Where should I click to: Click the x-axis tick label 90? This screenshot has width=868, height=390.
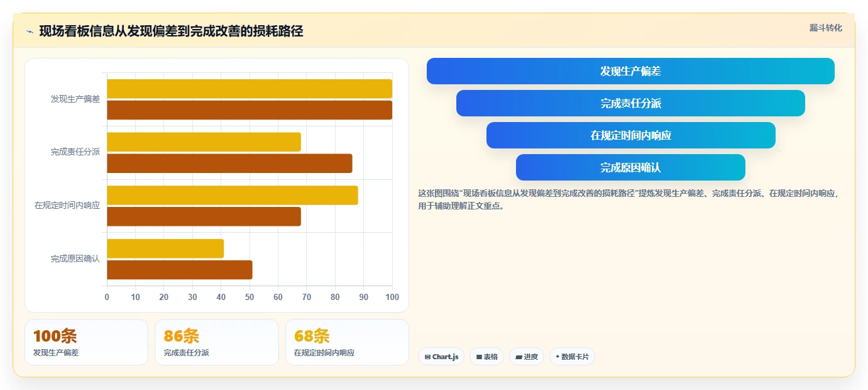364,297
